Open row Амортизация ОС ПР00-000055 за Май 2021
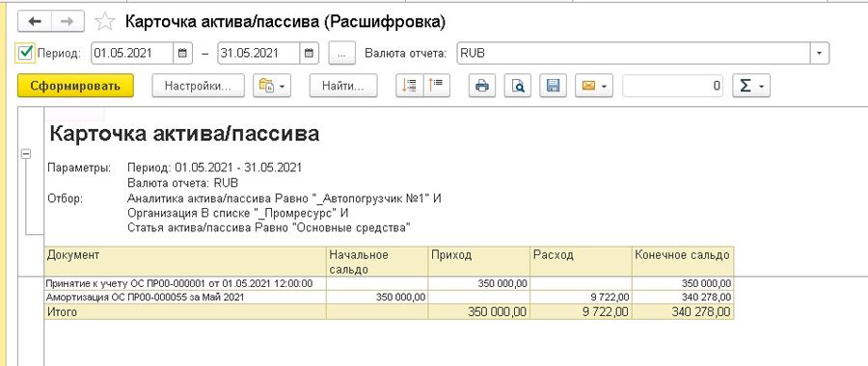The image size is (868, 366). point(185,297)
